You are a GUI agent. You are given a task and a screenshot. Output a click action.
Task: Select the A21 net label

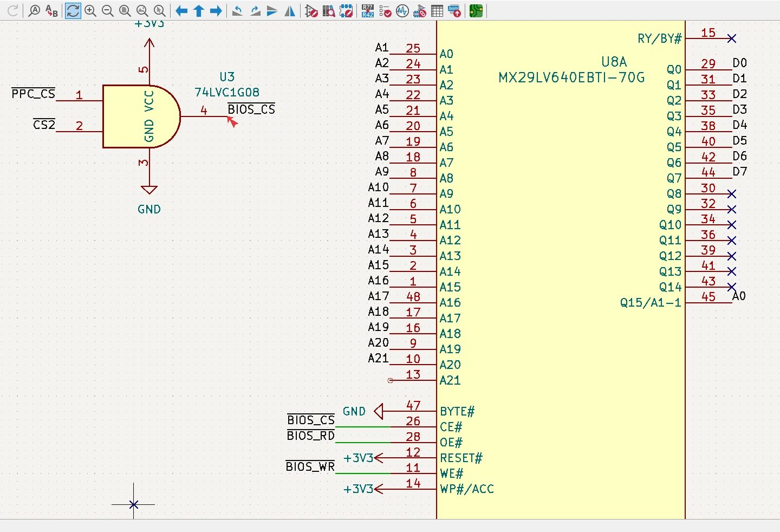(x=378, y=359)
